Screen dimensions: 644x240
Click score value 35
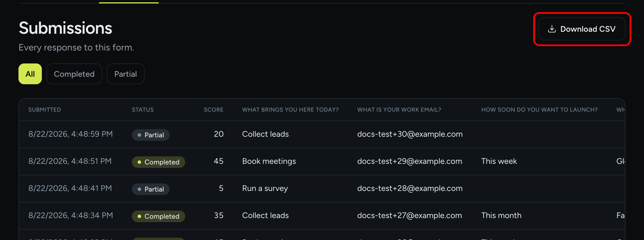tap(219, 215)
